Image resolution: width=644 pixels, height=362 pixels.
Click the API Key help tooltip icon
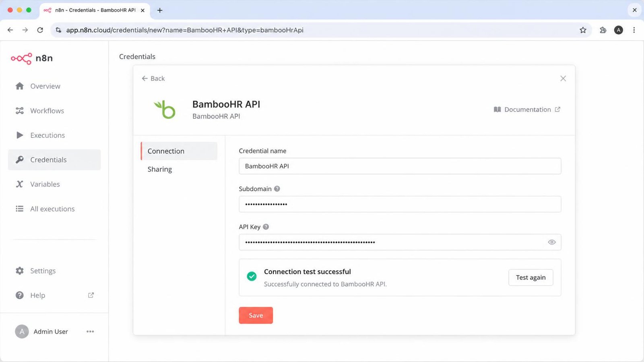266,227
